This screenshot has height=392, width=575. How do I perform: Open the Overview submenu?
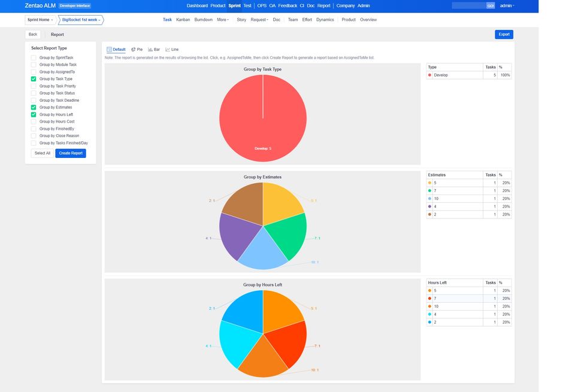coord(368,20)
